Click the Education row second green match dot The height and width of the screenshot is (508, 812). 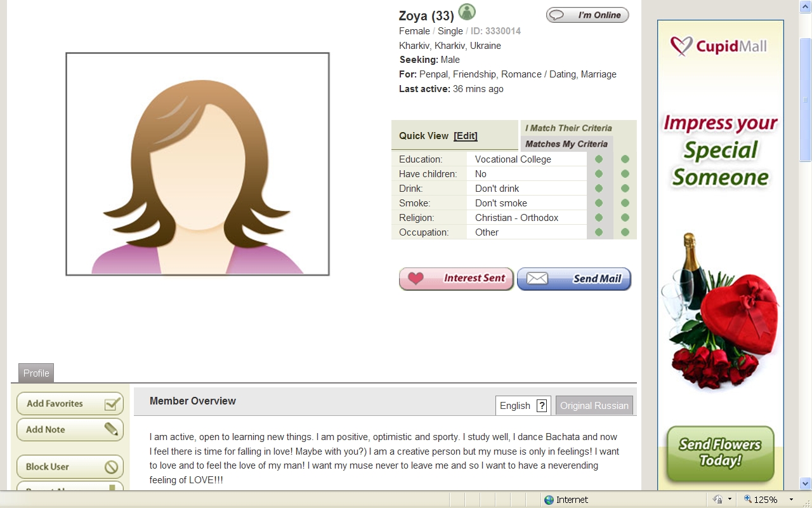point(625,159)
